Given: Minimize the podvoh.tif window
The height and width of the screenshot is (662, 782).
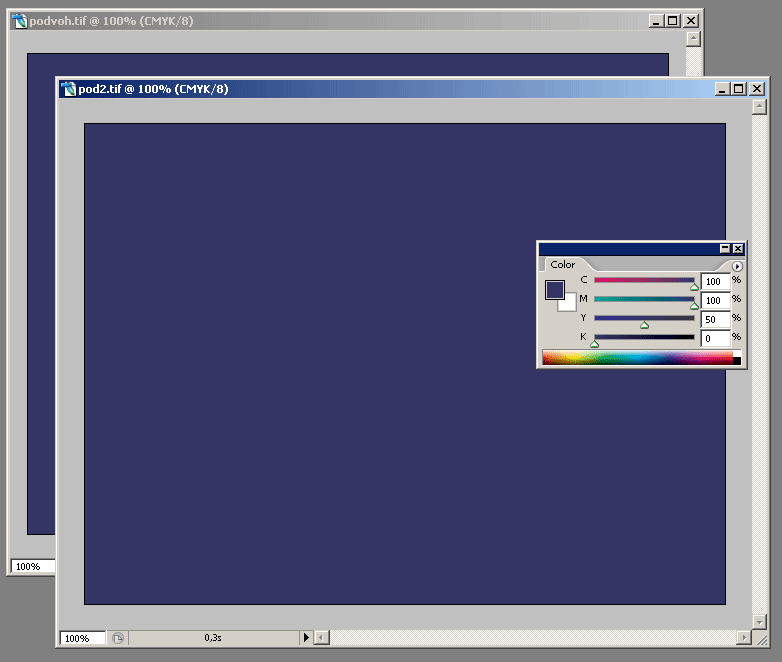Looking at the screenshot, I should tap(657, 21).
